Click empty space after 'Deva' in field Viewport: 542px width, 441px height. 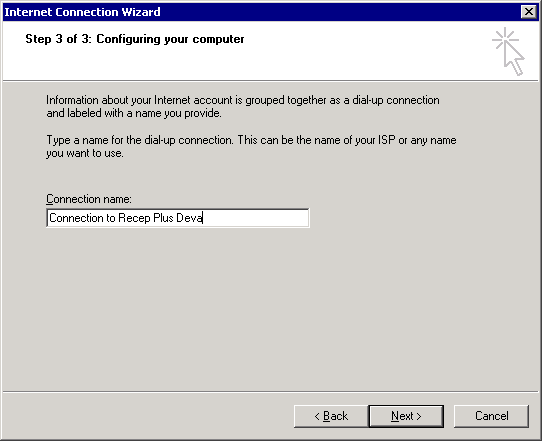(256, 218)
